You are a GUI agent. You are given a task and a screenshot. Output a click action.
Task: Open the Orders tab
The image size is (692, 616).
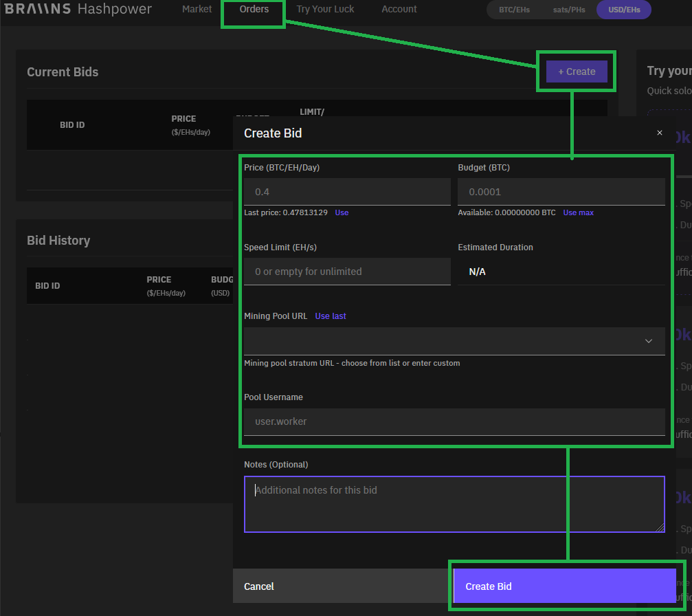click(254, 9)
